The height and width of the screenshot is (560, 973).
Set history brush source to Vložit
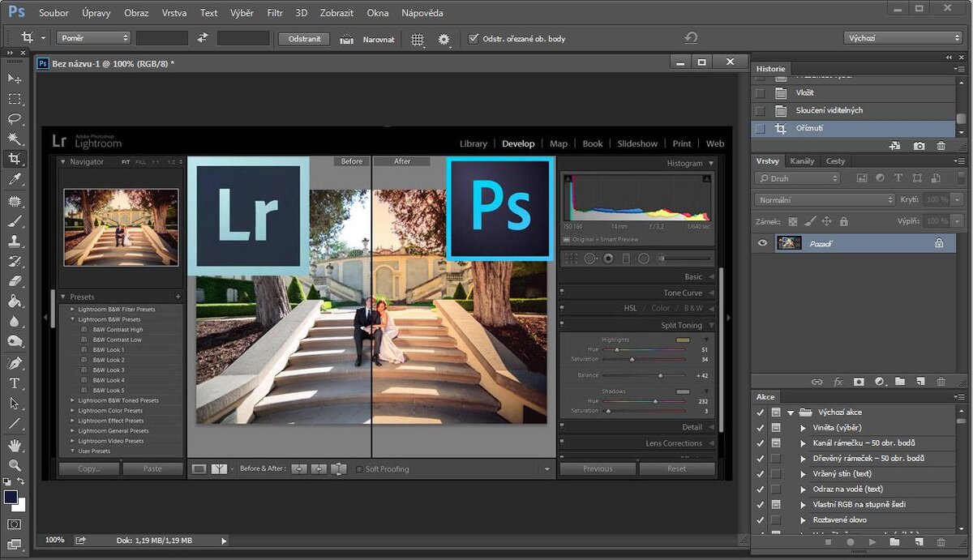760,92
